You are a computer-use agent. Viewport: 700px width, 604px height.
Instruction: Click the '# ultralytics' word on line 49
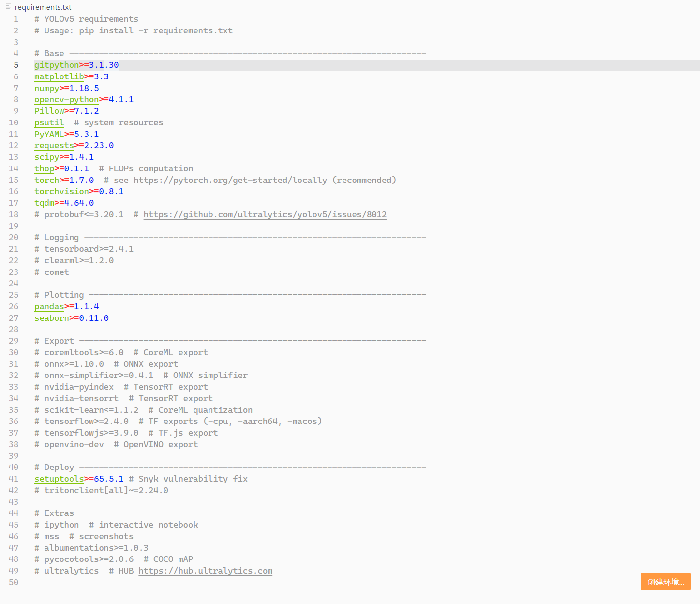click(x=67, y=571)
